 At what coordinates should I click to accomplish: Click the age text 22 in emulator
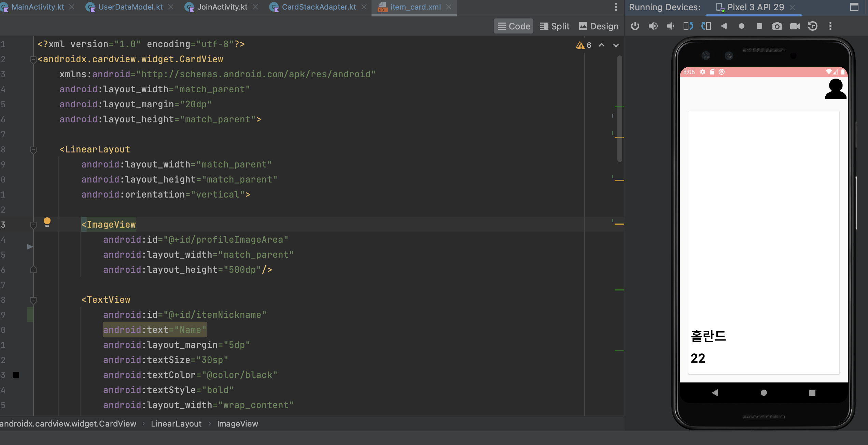(698, 359)
